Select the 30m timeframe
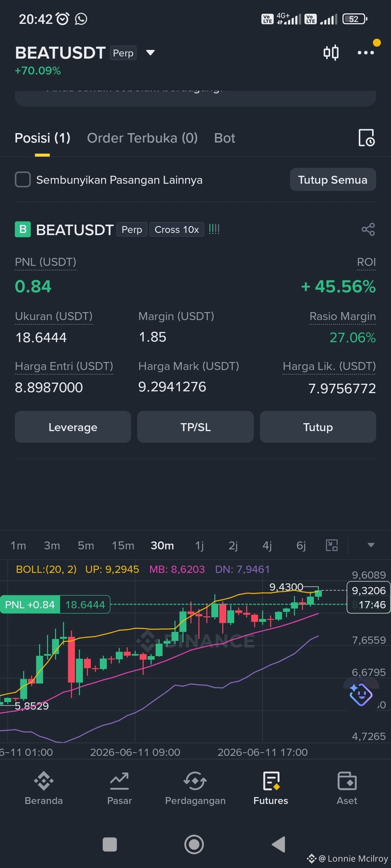 click(162, 545)
